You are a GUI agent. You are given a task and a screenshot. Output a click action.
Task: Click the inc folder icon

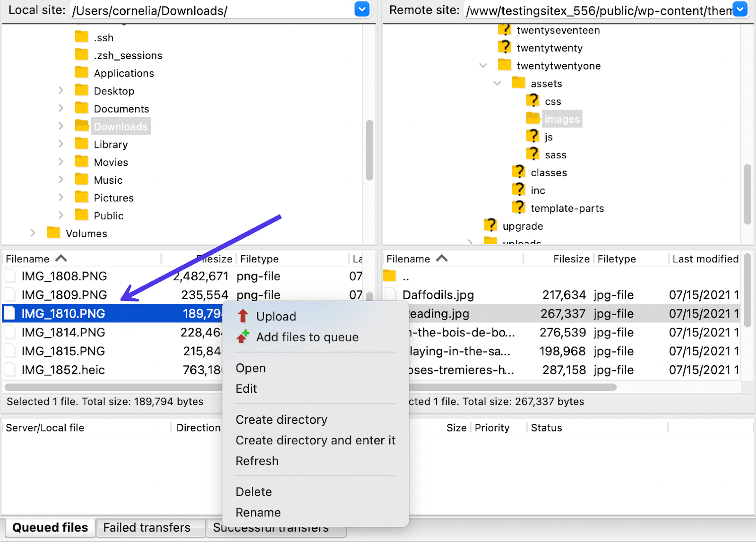(519, 189)
